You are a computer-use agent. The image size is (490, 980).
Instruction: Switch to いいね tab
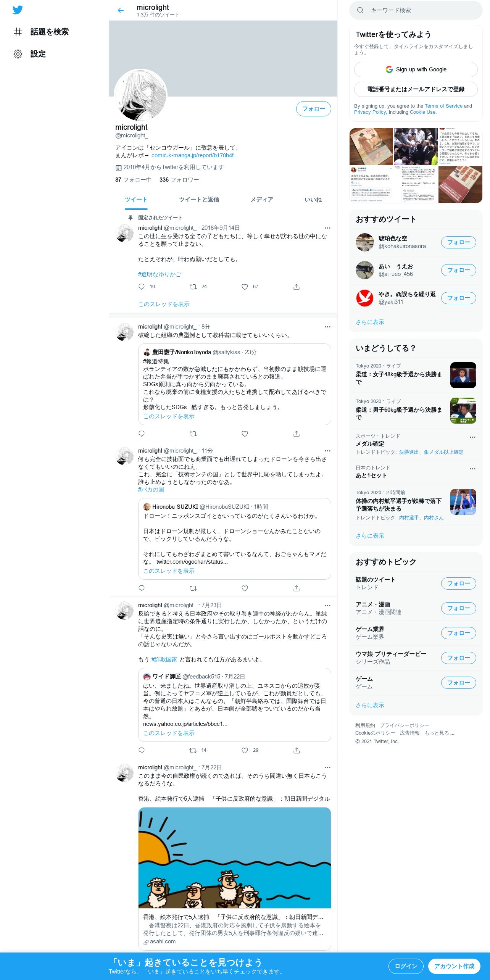(313, 200)
